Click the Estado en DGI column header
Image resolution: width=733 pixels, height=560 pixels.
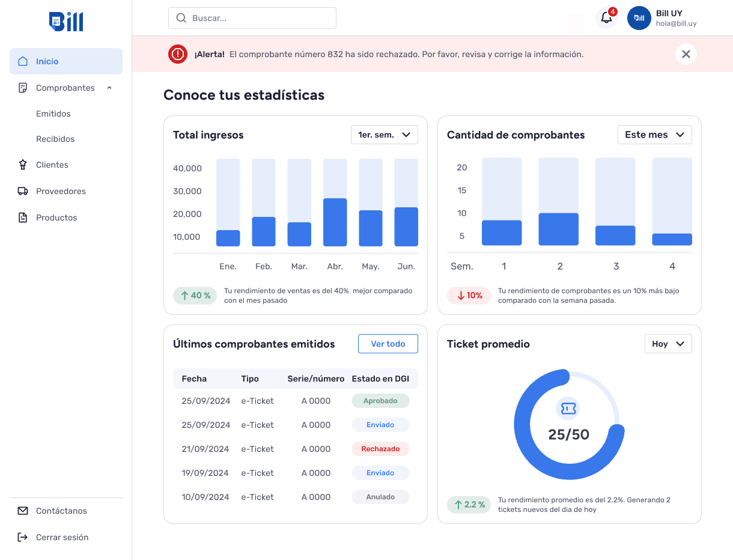[381, 379]
